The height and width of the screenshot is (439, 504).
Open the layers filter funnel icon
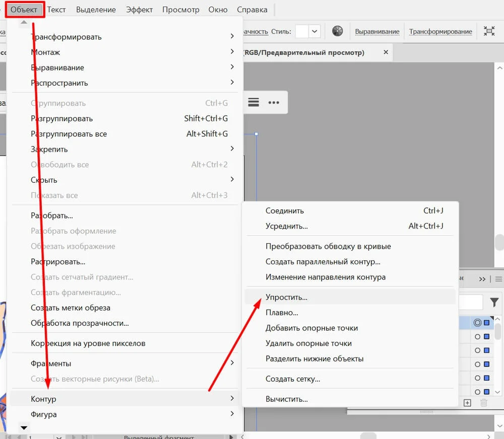(494, 302)
